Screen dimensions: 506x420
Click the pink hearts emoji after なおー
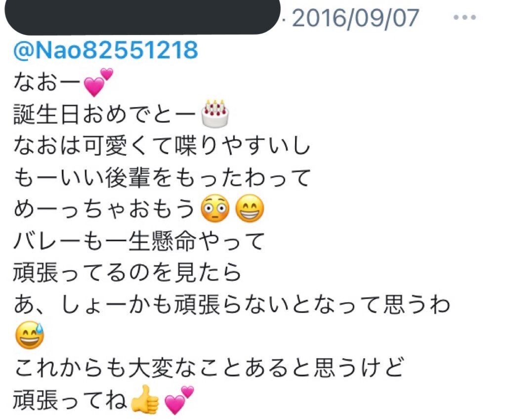[98, 82]
